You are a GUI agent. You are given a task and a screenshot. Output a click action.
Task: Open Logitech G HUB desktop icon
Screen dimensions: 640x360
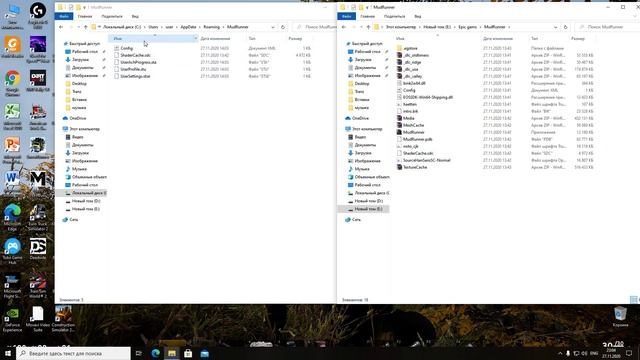[38, 15]
